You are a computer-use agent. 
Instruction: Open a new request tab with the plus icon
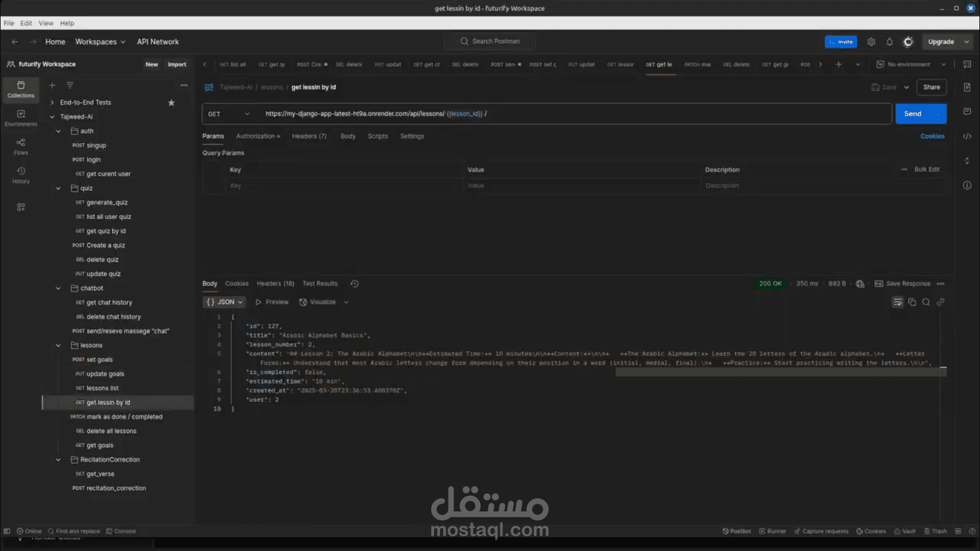pos(839,64)
